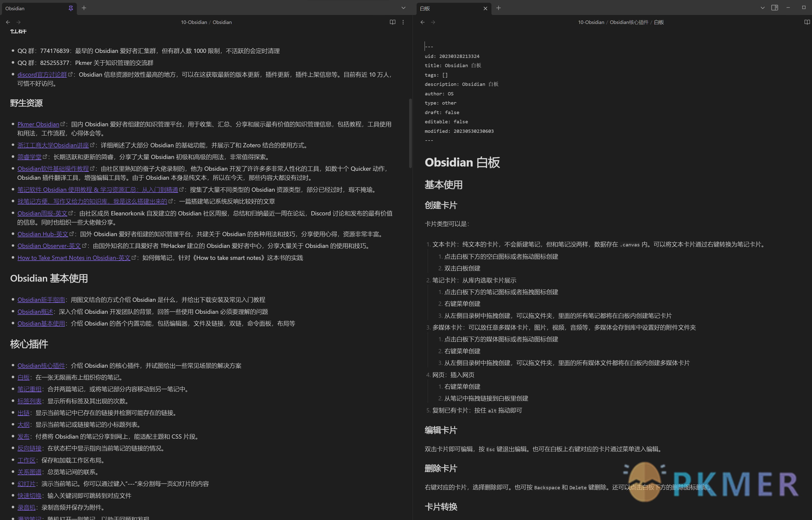Open 找笔记方便、写作又给力的知识库 link
Image resolution: width=812 pixels, height=520 pixels.
[x=93, y=201]
